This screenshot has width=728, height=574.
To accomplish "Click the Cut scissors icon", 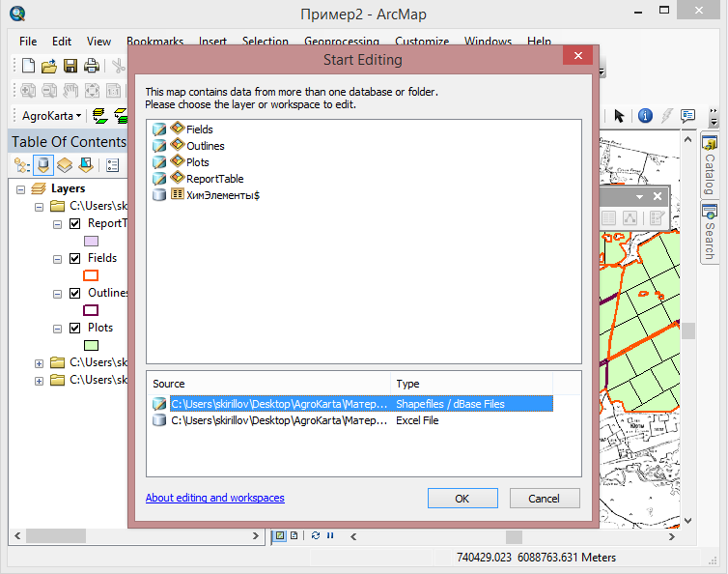I will pos(119,66).
